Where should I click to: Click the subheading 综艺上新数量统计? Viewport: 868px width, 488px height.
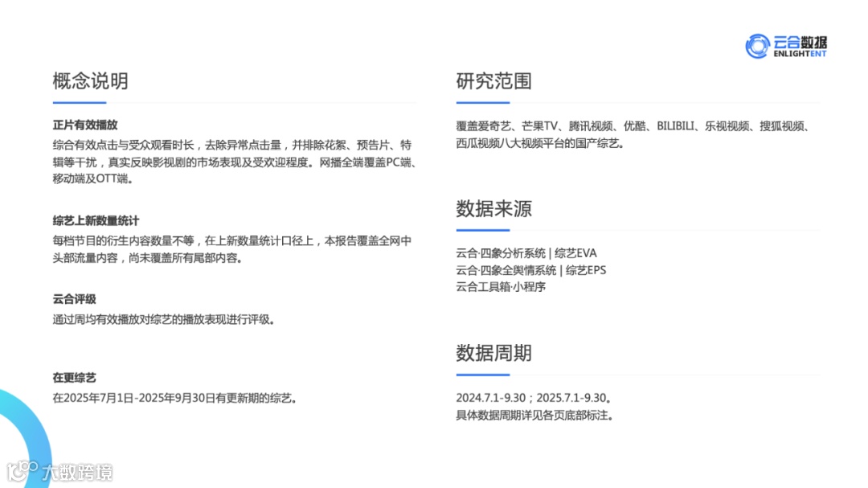click(x=96, y=220)
